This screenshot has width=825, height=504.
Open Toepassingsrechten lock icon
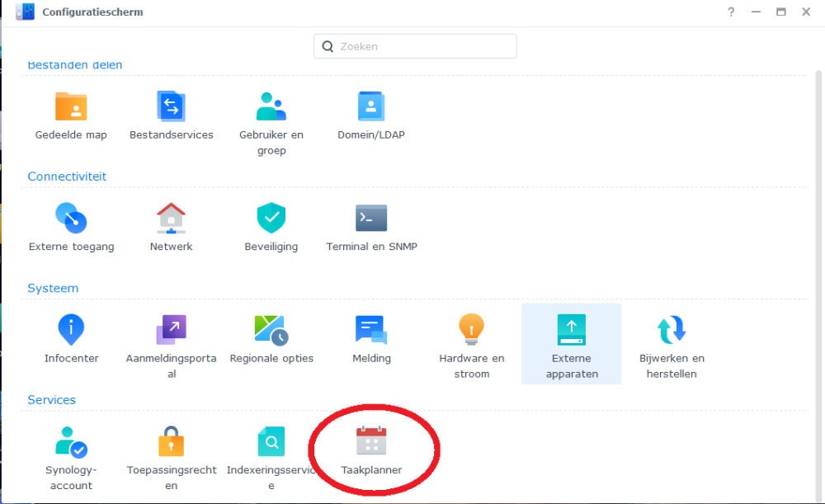click(x=171, y=440)
